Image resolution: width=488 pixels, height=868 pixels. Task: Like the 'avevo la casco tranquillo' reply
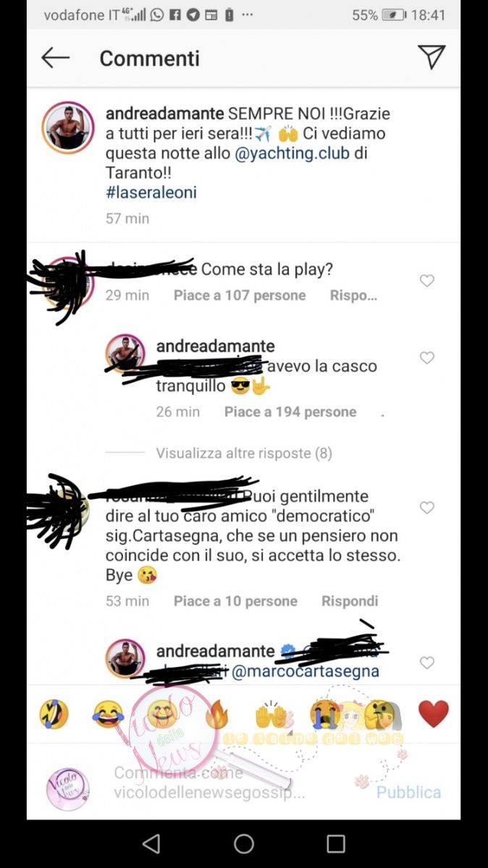(427, 357)
